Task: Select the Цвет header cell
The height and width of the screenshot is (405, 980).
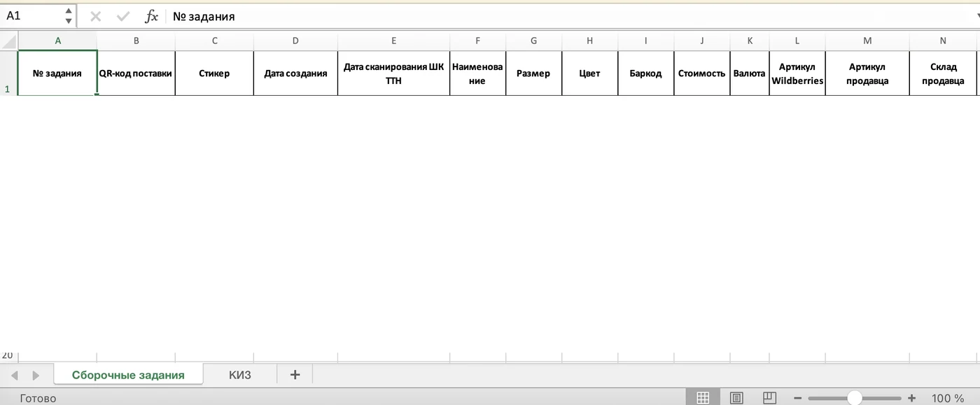Action: coord(589,73)
